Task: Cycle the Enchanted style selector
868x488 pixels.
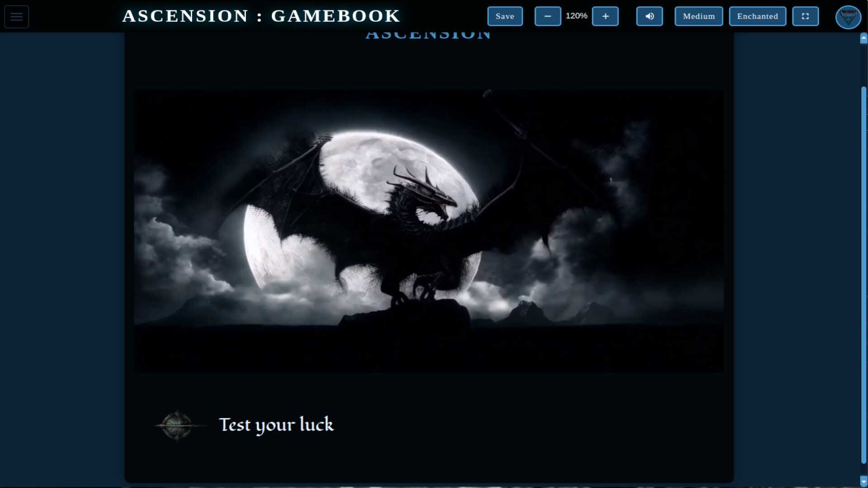Action: [x=758, y=16]
